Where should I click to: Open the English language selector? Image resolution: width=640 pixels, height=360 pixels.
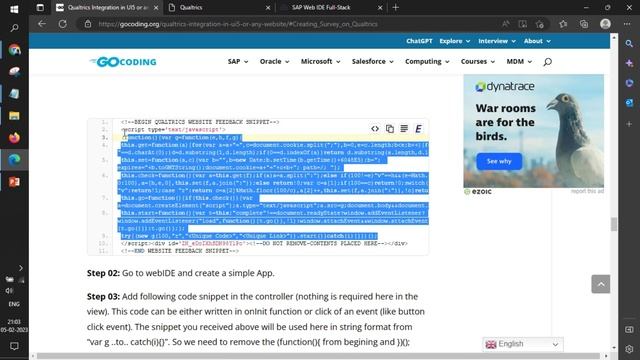(x=522, y=344)
